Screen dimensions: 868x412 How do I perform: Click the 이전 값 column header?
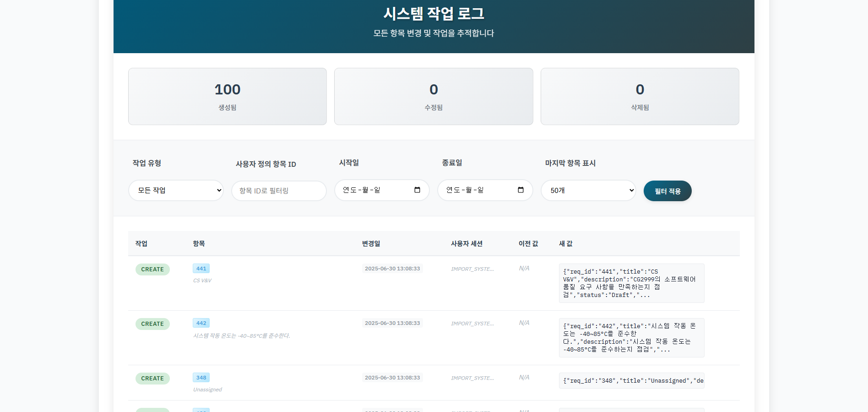[528, 243]
